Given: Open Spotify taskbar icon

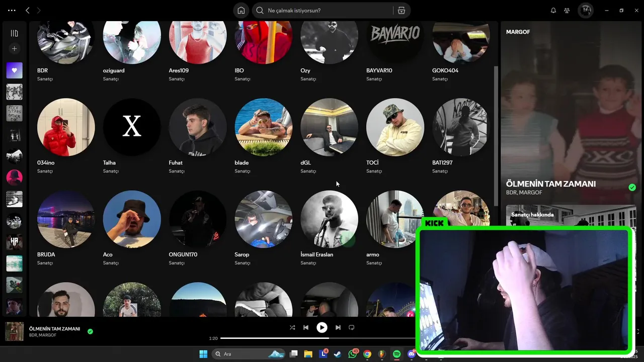Looking at the screenshot, I should click(396, 354).
